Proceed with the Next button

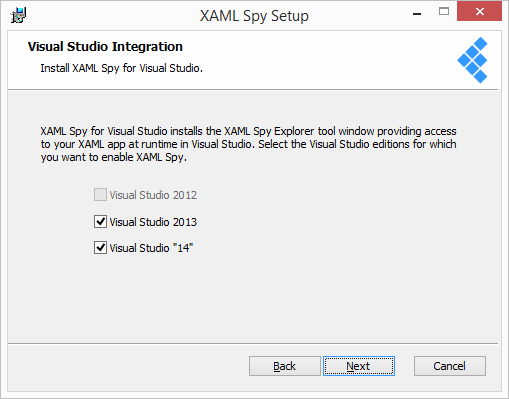359,366
